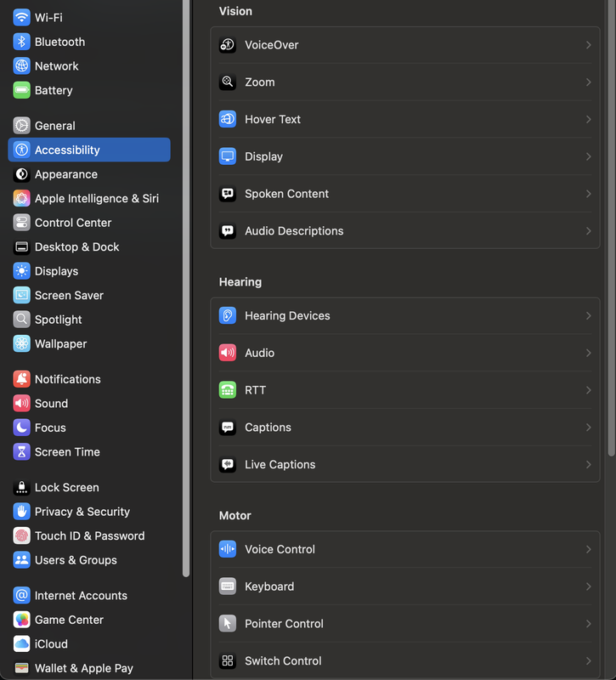Open Hover Text settings
Viewport: 616px width, 680px height.
tap(405, 119)
